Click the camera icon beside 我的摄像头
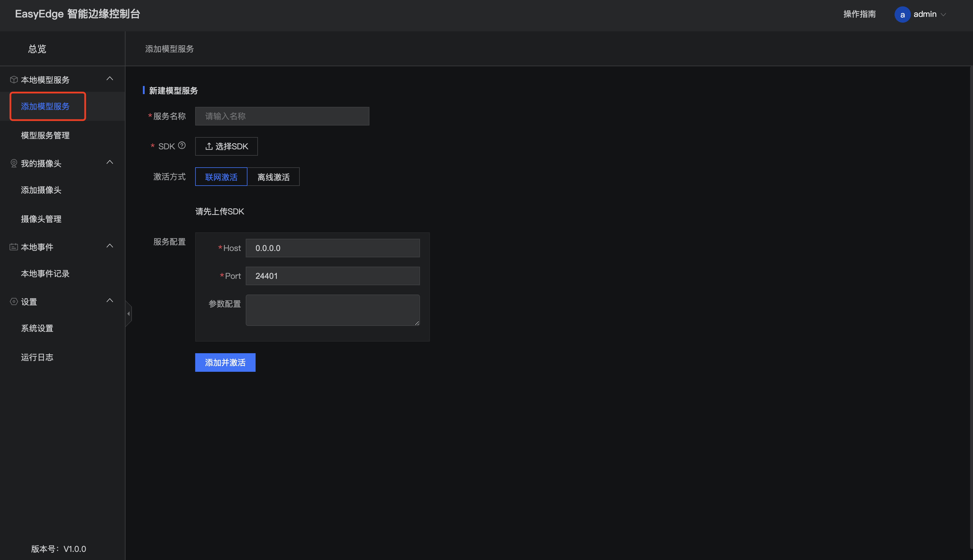 tap(14, 164)
